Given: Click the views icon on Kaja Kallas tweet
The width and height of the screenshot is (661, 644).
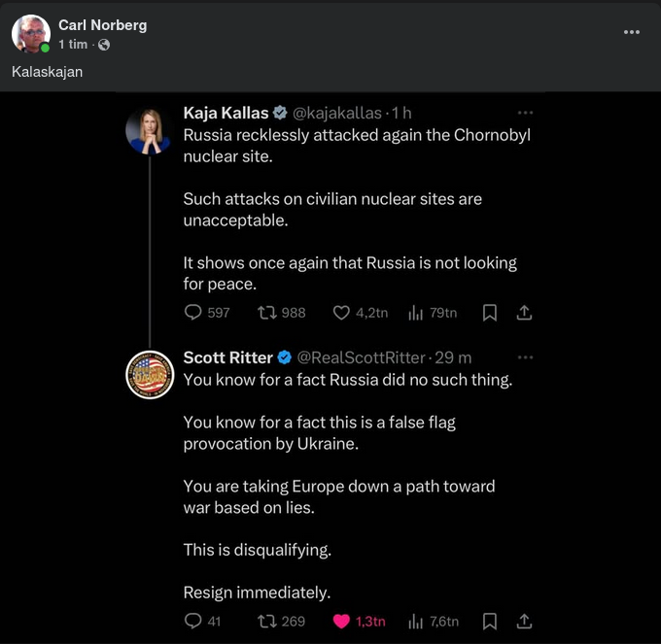Looking at the screenshot, I should point(415,313).
